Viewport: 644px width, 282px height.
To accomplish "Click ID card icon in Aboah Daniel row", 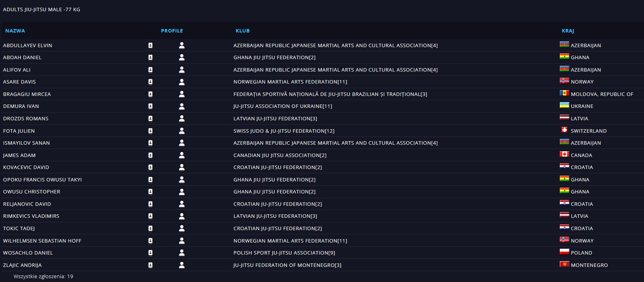I will click(150, 57).
